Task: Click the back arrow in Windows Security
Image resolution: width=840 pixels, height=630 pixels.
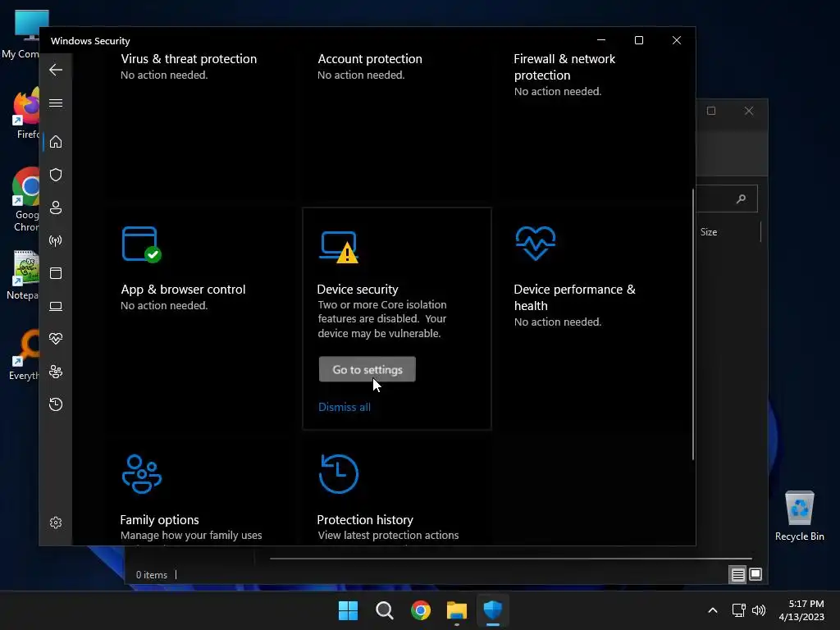Action: (56, 70)
